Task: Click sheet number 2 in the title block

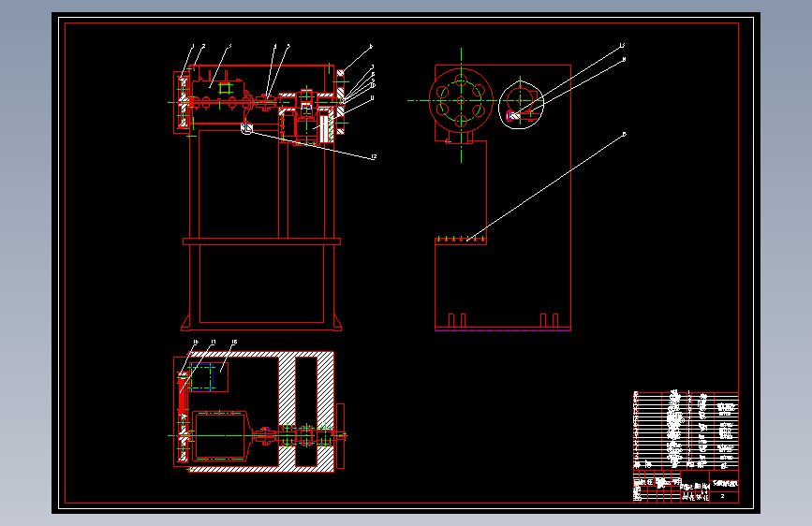Action: [722, 496]
